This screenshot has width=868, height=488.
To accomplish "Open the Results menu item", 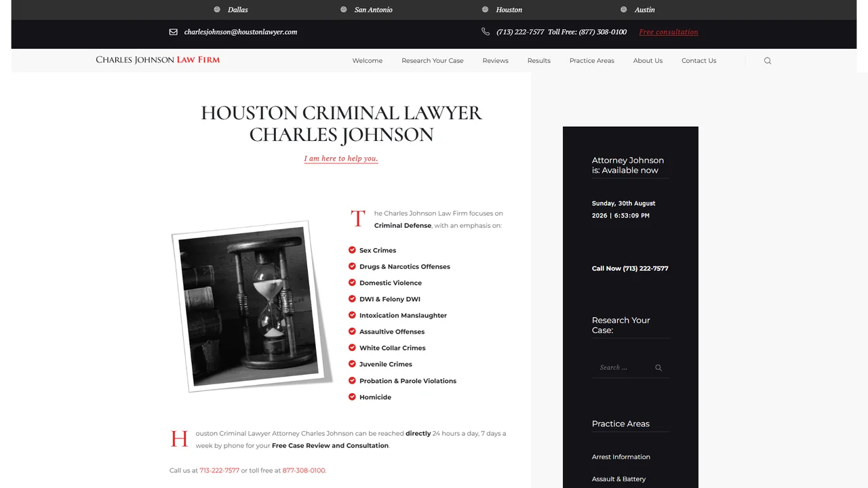I will [x=539, y=61].
